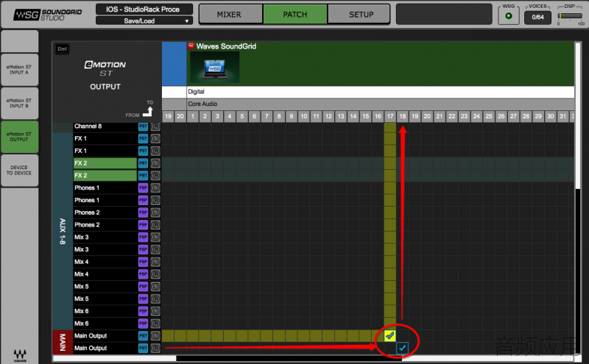Click the WSG network status indicator
The height and width of the screenshot is (364, 589).
[x=508, y=16]
